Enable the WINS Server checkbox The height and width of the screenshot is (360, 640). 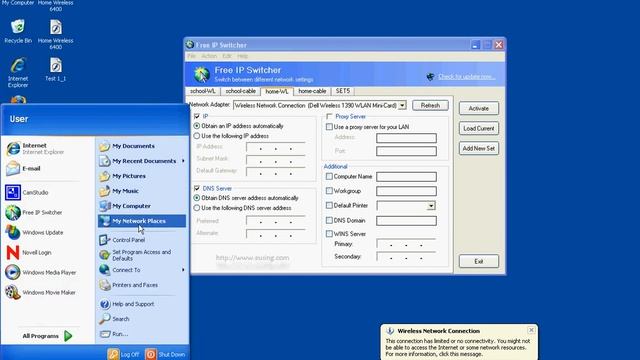329,234
